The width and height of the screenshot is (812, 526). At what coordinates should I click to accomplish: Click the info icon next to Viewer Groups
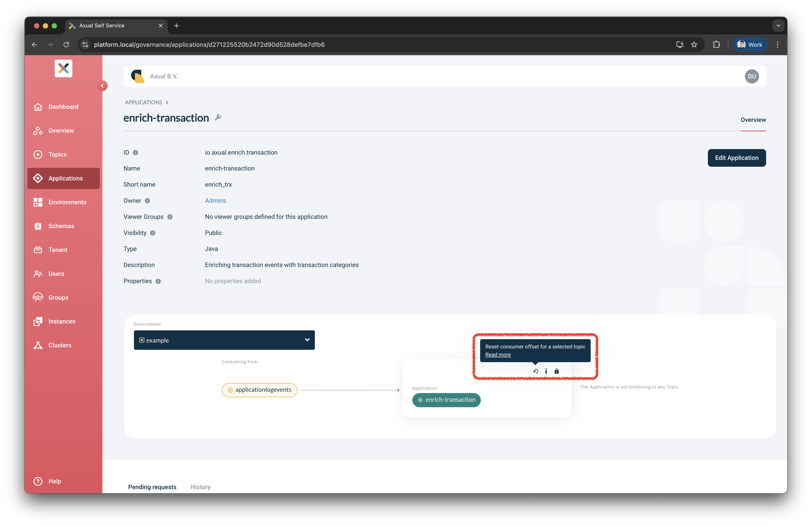170,217
